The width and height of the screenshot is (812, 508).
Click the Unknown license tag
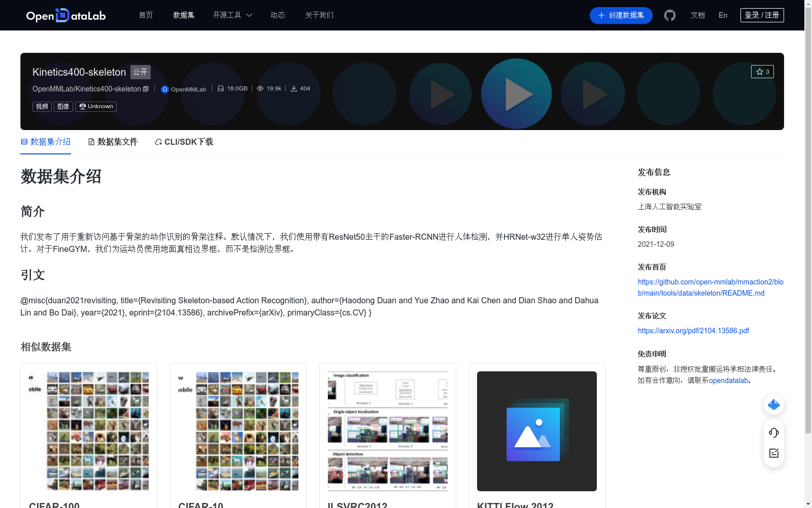click(96, 106)
